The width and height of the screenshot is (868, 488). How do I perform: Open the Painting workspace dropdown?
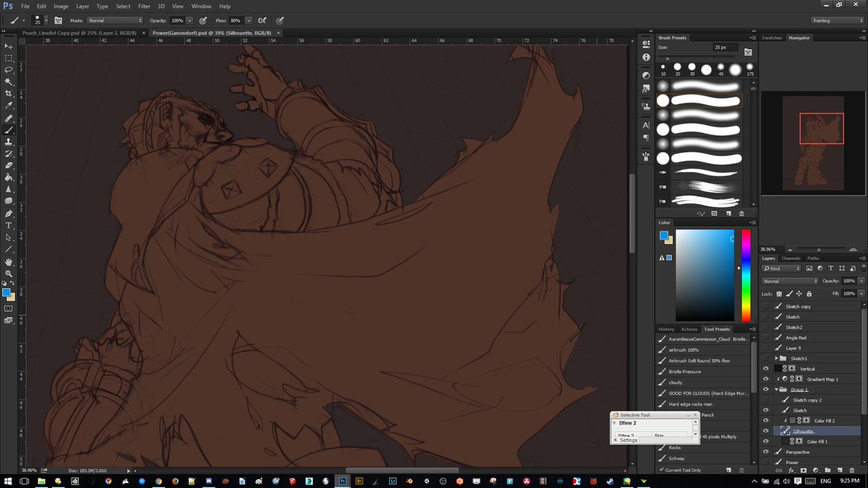(x=837, y=20)
